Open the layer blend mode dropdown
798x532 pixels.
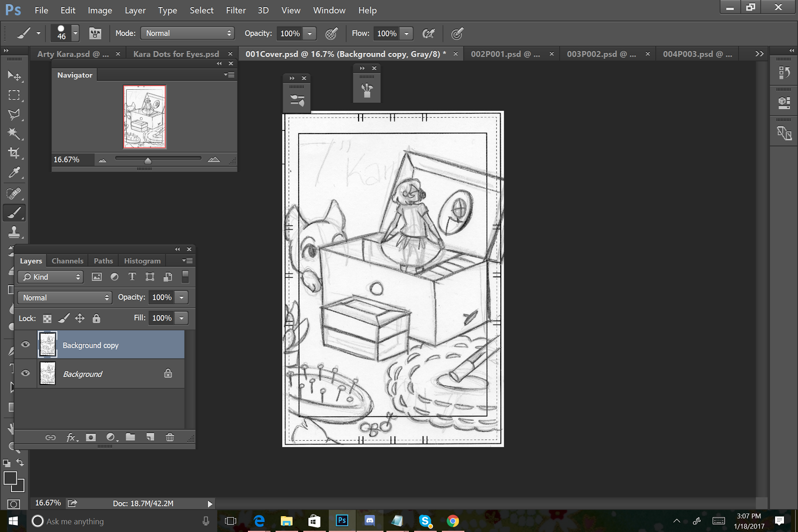(64, 298)
